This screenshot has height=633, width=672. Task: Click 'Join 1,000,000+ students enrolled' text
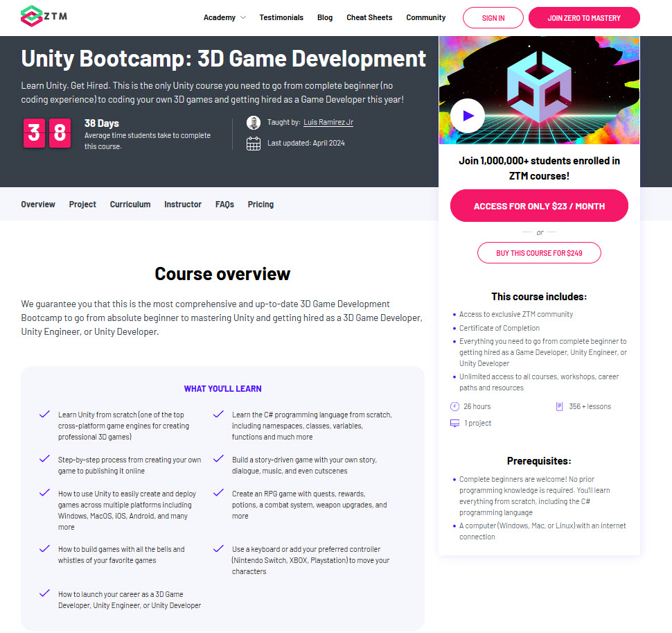coord(539,168)
